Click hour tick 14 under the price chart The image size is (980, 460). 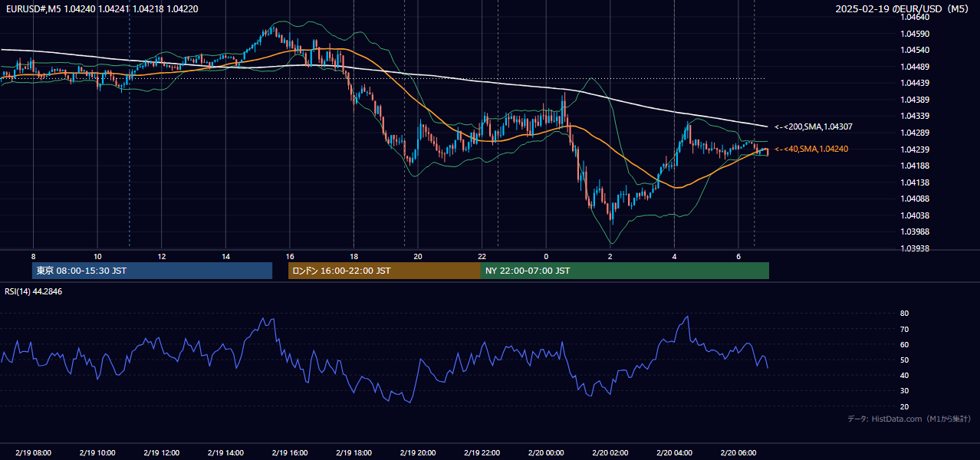pyautogui.click(x=225, y=256)
